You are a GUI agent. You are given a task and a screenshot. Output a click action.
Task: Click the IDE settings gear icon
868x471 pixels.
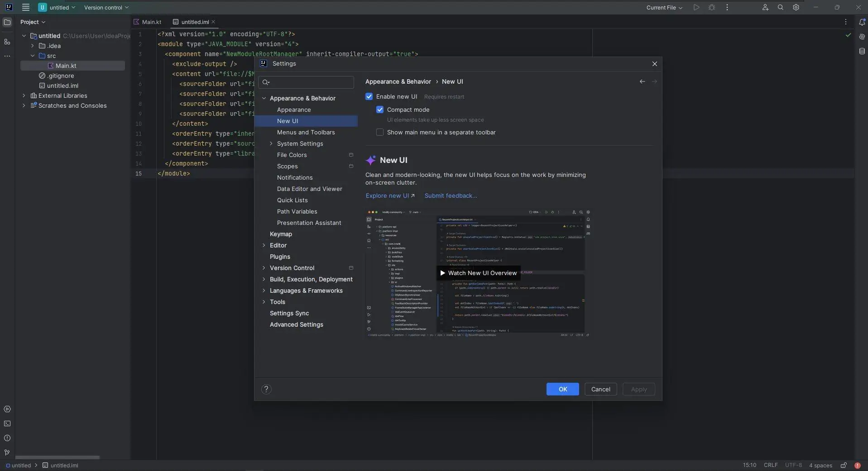[796, 7]
